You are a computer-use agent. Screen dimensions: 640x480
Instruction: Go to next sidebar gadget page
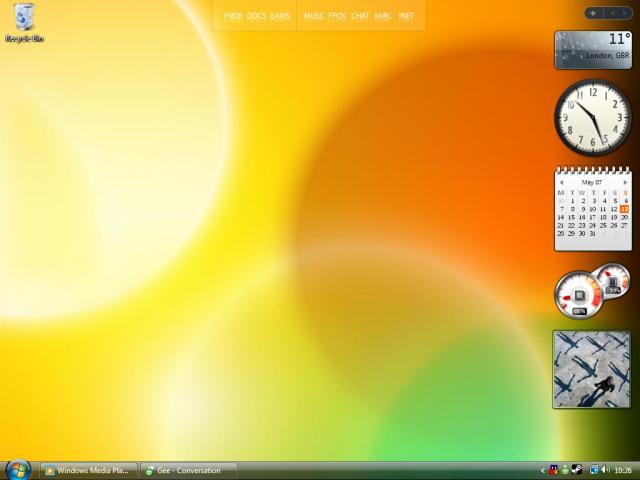[624, 13]
